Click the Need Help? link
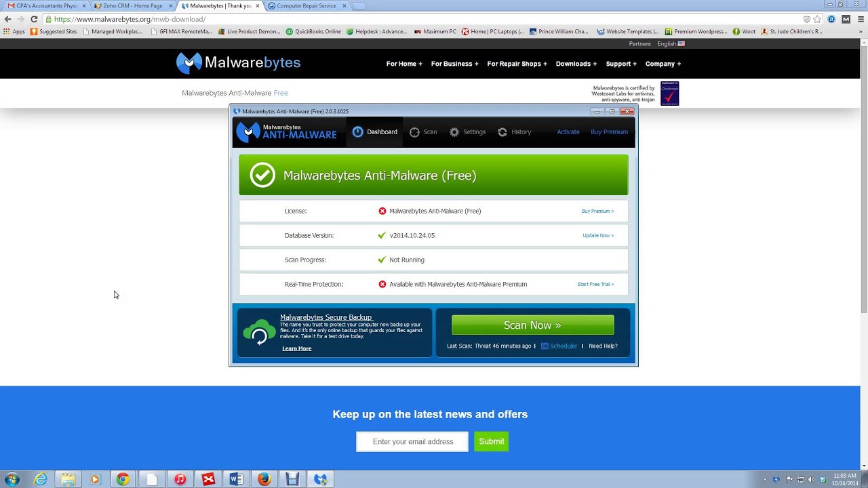This screenshot has height=488, width=868. [603, 346]
